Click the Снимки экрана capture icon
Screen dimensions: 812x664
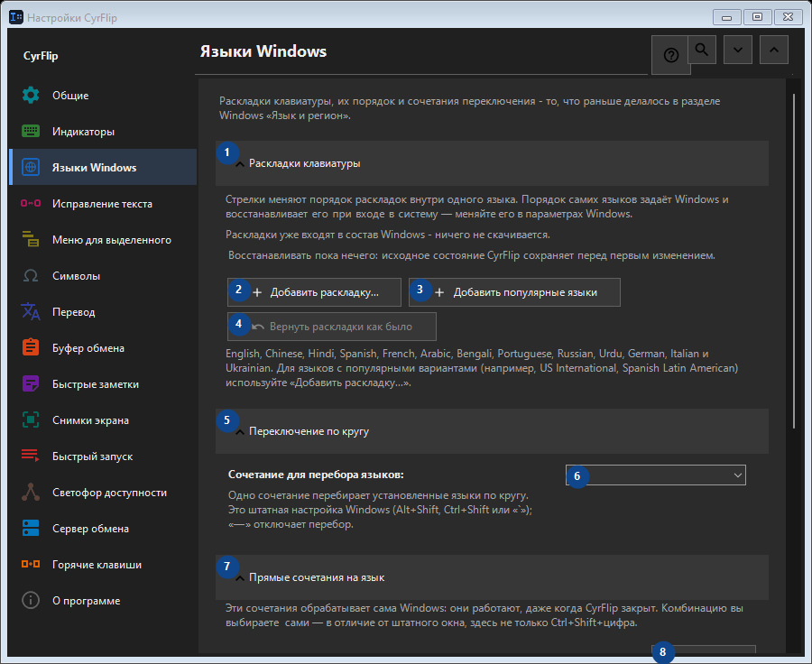31,420
